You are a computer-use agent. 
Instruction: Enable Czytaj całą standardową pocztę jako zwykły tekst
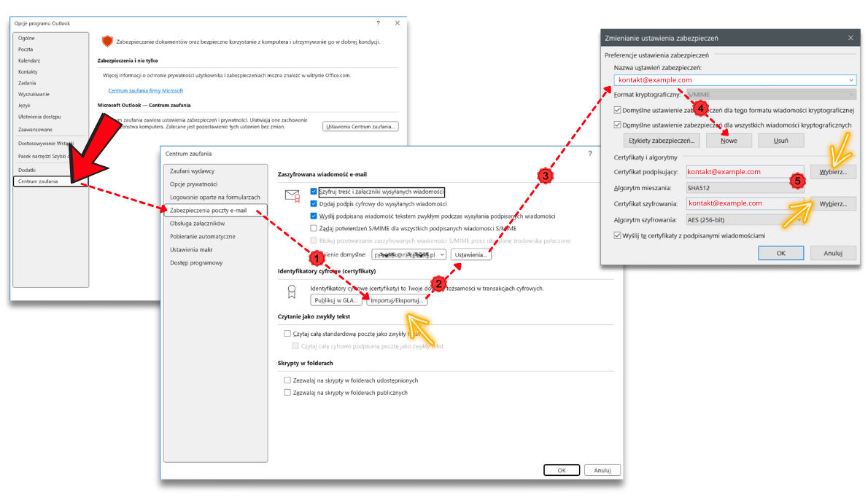(287, 334)
